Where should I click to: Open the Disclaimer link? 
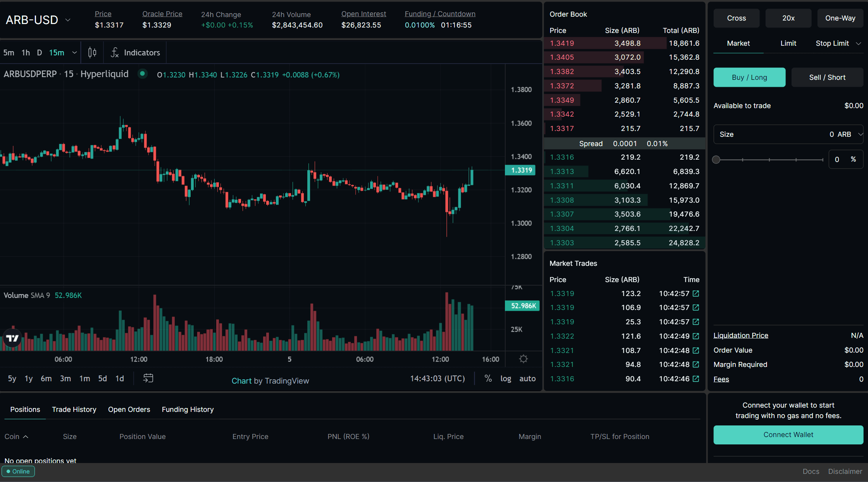pos(845,471)
